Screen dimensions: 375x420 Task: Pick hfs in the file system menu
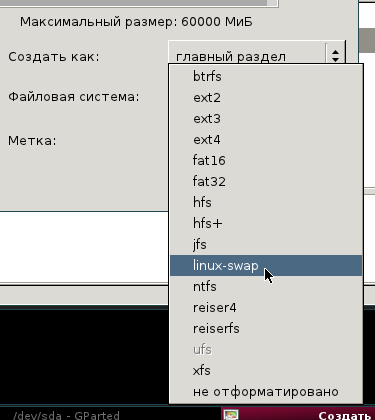pos(266,203)
